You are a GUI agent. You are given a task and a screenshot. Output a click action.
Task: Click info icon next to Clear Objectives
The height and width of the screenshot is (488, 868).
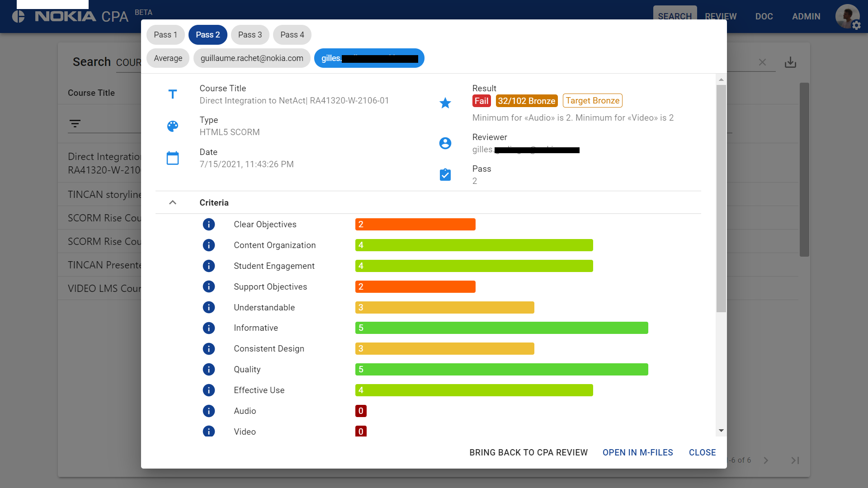coord(208,225)
